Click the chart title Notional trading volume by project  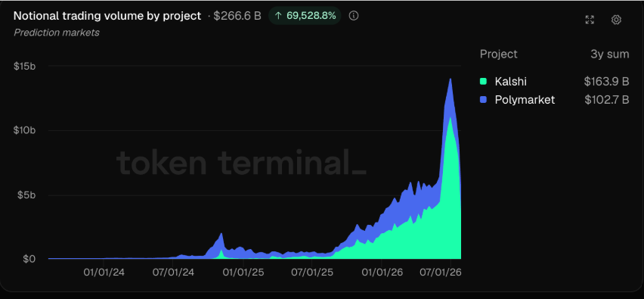[107, 16]
